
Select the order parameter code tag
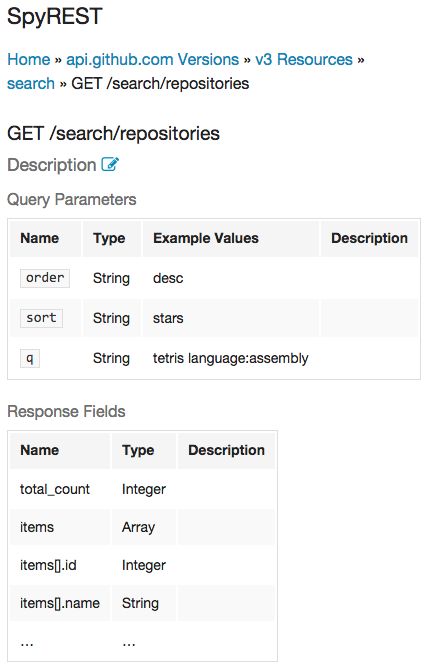[x=45, y=278]
